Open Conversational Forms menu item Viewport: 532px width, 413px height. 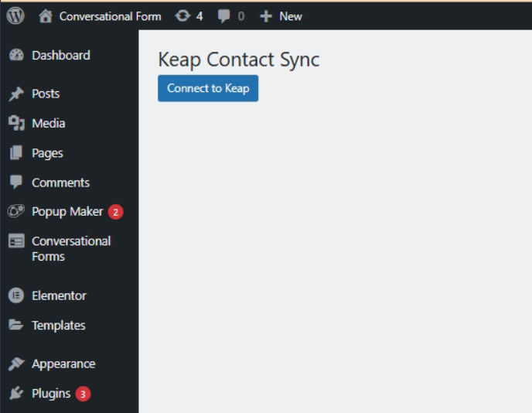[x=71, y=248]
